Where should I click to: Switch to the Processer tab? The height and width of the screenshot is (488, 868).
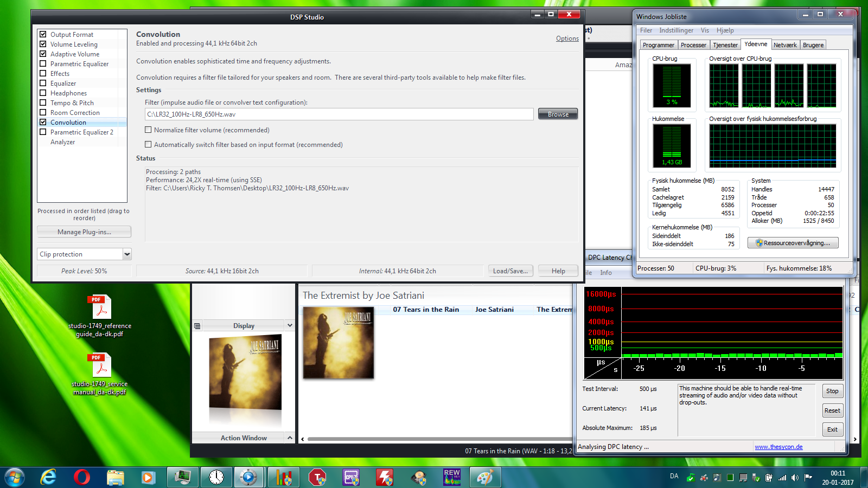tap(693, 45)
